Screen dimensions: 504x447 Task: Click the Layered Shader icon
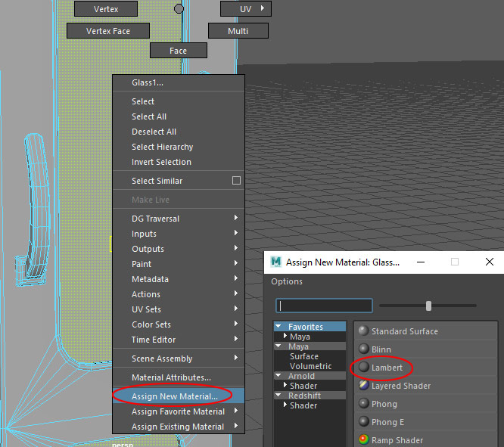point(363,386)
